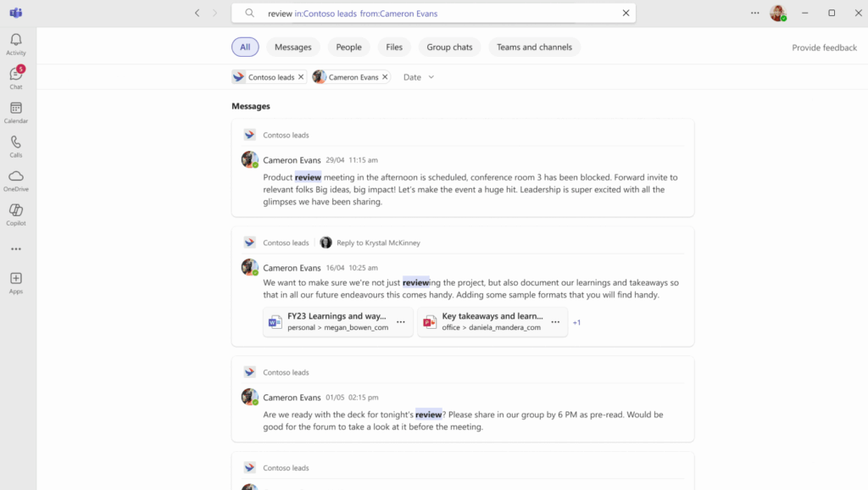
Task: Open OneDrive from the sidebar
Action: (16, 181)
